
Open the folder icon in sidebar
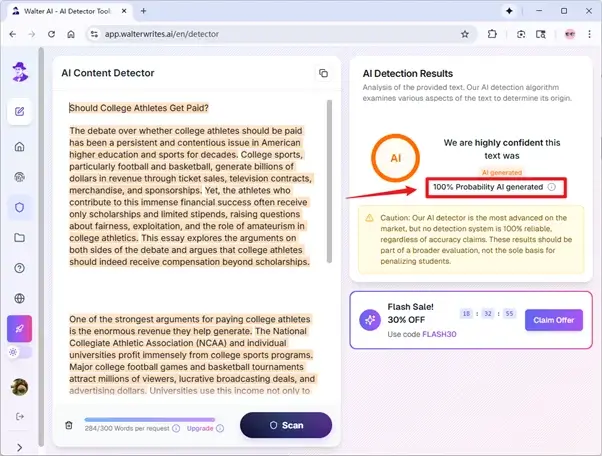(x=19, y=238)
